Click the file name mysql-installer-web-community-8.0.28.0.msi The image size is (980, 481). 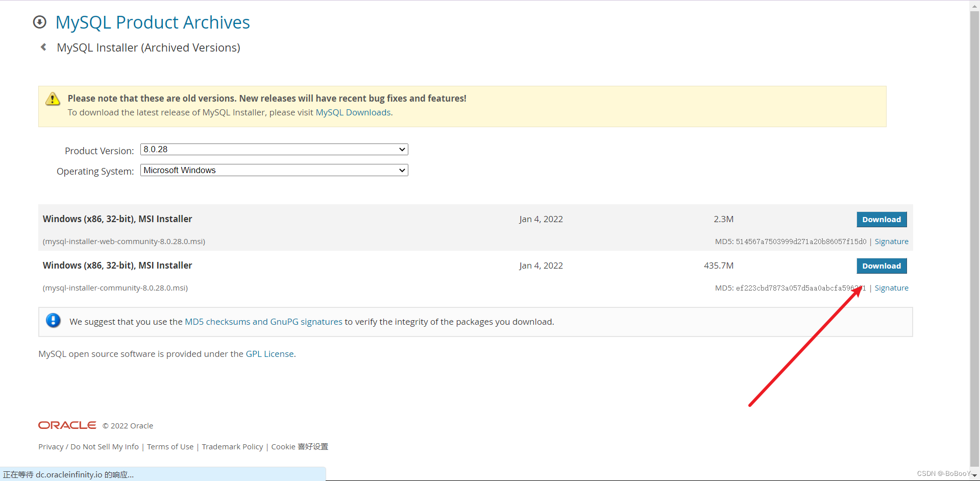coord(124,242)
